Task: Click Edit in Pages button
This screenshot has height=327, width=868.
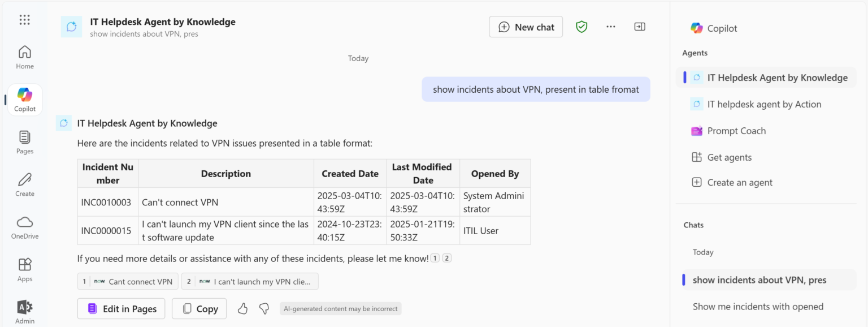Action: (x=121, y=309)
